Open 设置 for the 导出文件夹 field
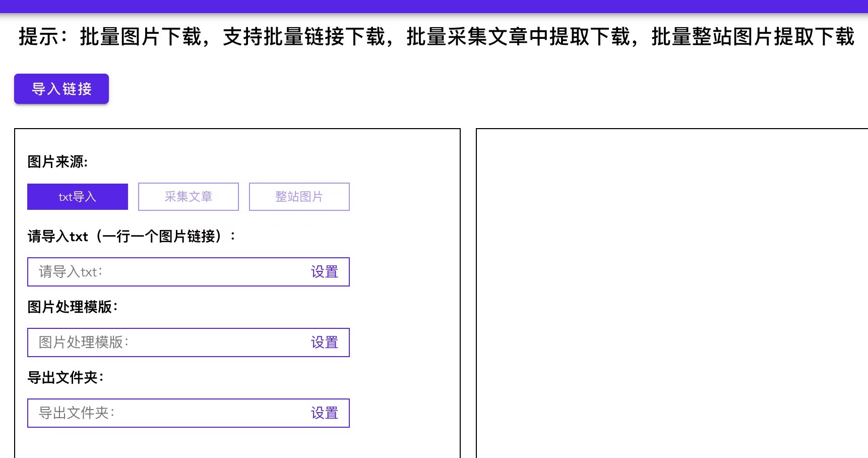Viewport: 868px width, 458px height. click(x=325, y=413)
